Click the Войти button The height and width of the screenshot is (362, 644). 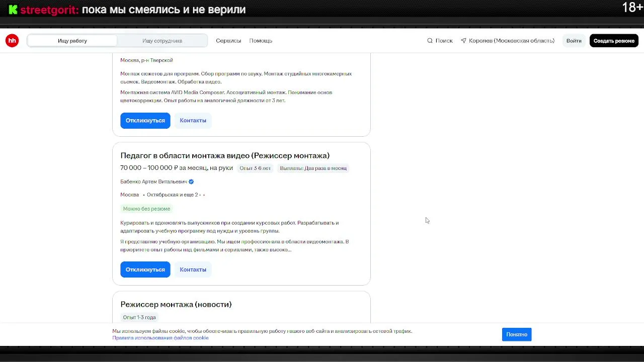pos(574,41)
